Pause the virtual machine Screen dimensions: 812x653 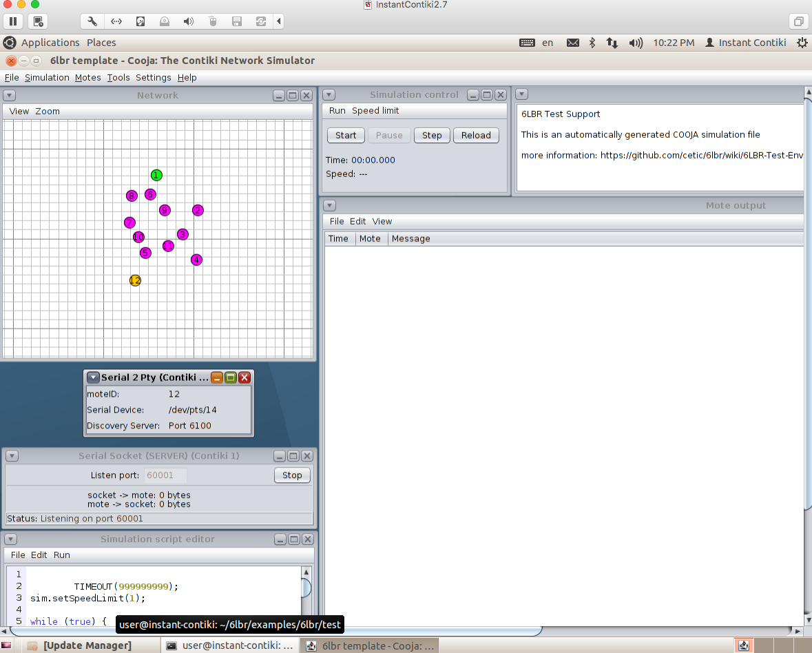tap(13, 21)
